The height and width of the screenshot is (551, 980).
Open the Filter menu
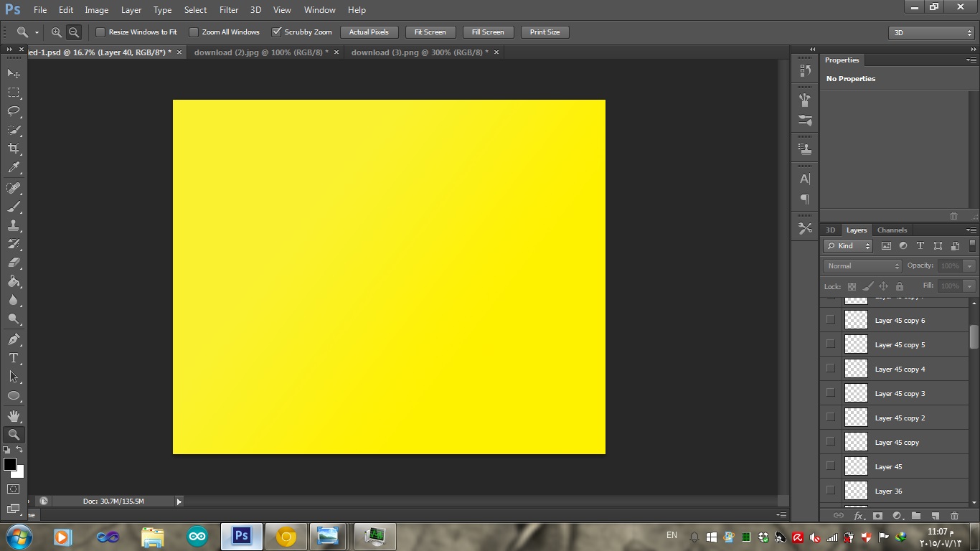pos(229,10)
